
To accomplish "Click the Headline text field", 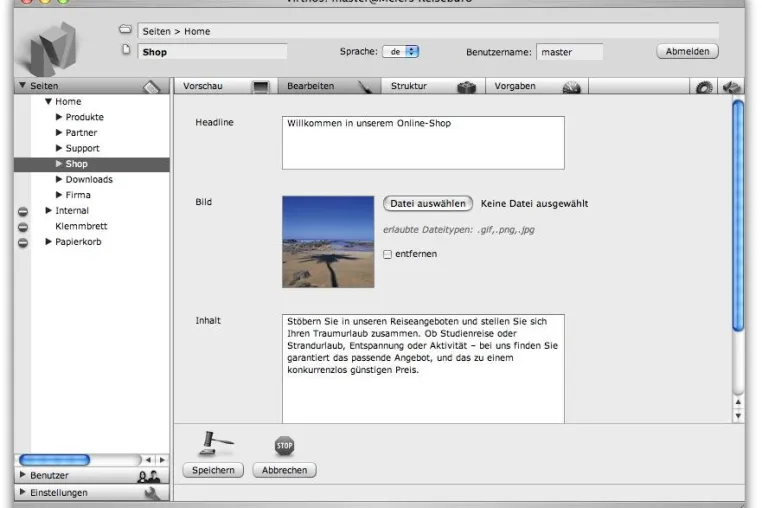I will (423, 143).
